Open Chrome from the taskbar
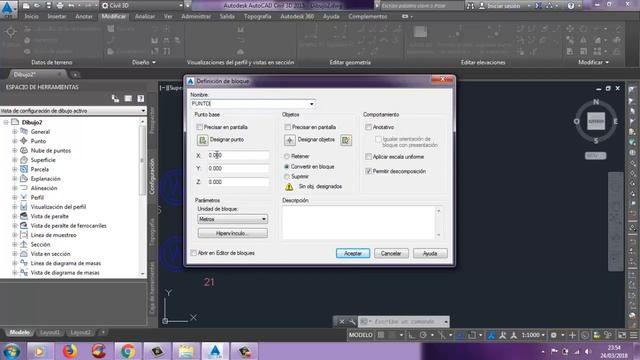The height and width of the screenshot is (360, 640). click(128, 351)
